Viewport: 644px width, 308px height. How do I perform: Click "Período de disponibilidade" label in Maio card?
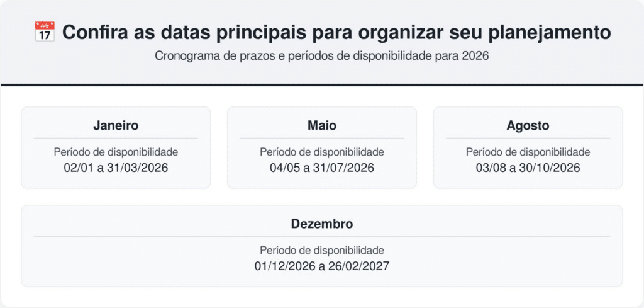[x=322, y=152]
